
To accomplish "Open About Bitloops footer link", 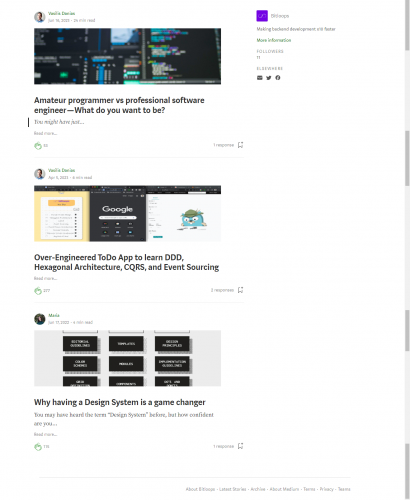I will click(x=200, y=489).
